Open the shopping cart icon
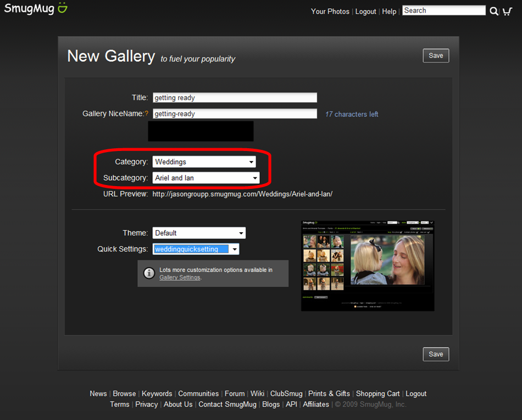 pos(507,12)
